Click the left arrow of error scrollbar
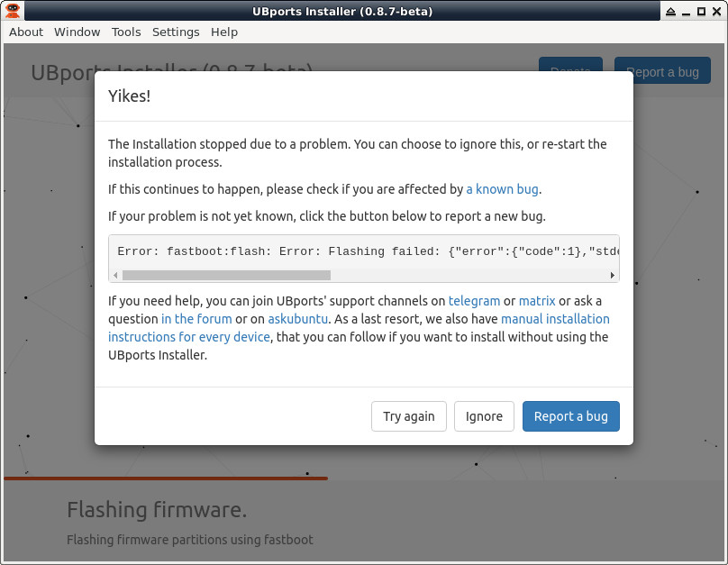Screen dimensions: 728x565 coord(115,275)
